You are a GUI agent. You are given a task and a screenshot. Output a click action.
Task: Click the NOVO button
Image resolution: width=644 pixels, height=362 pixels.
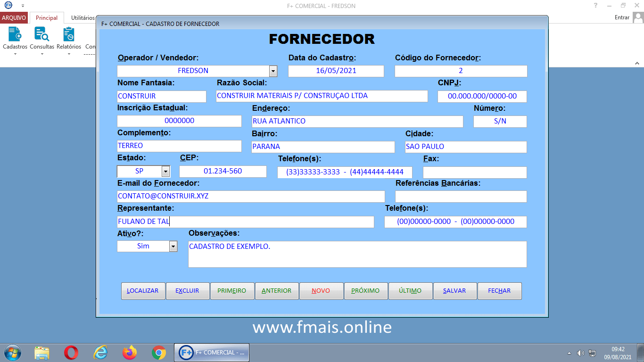[x=321, y=291]
